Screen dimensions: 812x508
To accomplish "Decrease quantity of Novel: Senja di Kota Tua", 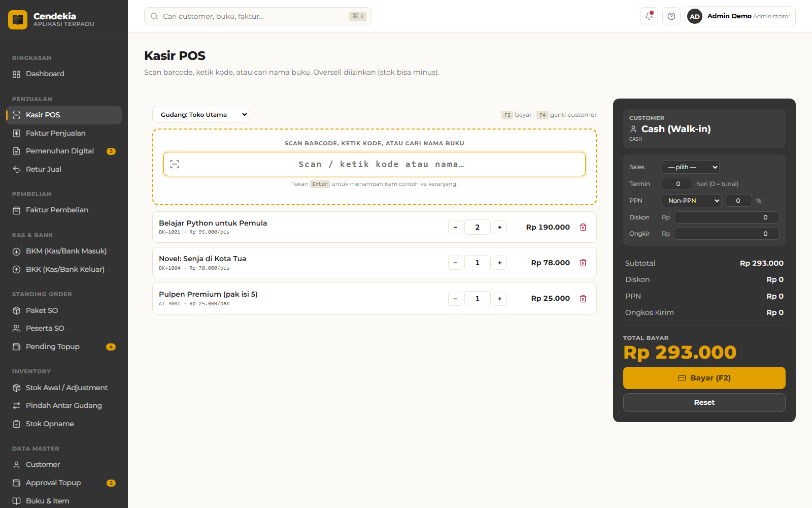I will click(455, 263).
